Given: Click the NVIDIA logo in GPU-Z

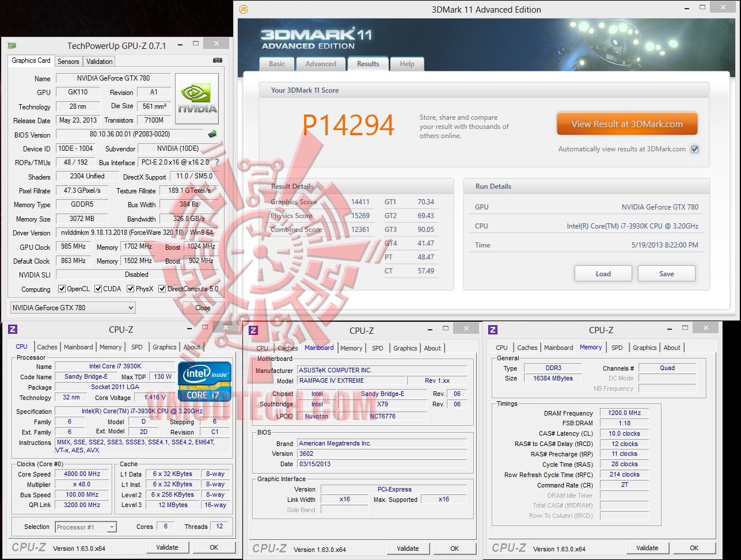Looking at the screenshot, I should [x=197, y=98].
